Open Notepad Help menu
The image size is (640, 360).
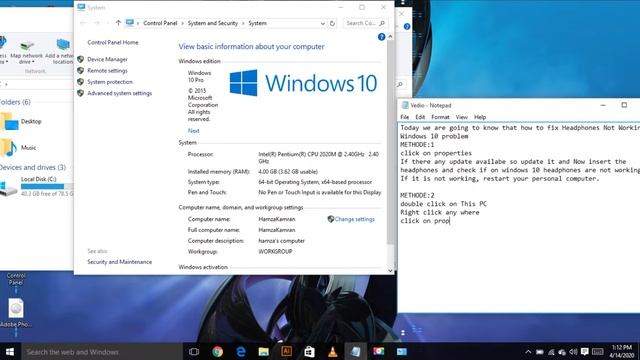(480, 117)
